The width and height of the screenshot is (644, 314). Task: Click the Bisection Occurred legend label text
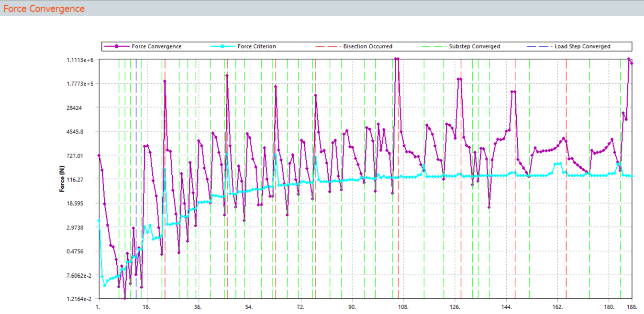click(367, 46)
